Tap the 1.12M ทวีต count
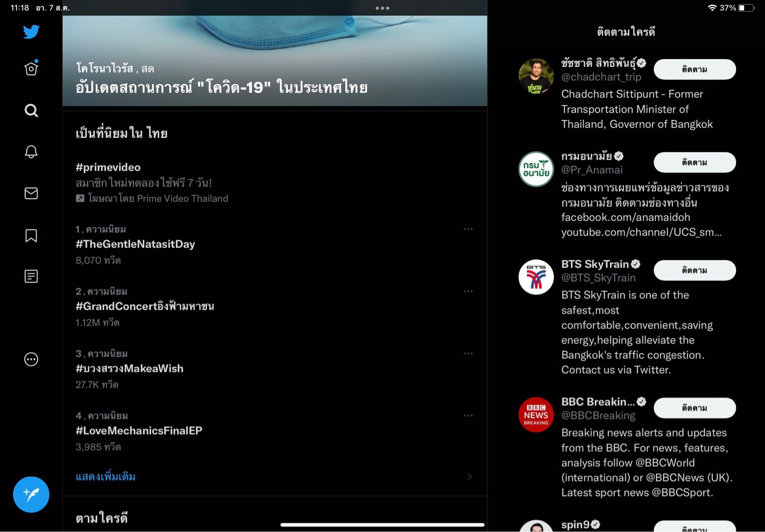This screenshot has width=765, height=532. coord(97,322)
